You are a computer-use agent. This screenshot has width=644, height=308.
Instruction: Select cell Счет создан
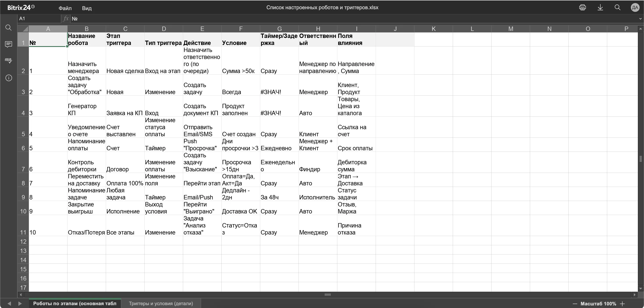point(241,127)
